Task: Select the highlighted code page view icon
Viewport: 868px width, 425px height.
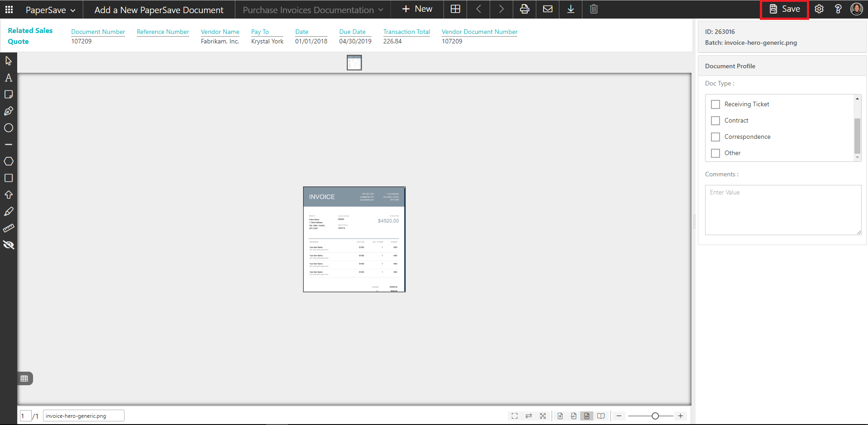Action: (587, 416)
